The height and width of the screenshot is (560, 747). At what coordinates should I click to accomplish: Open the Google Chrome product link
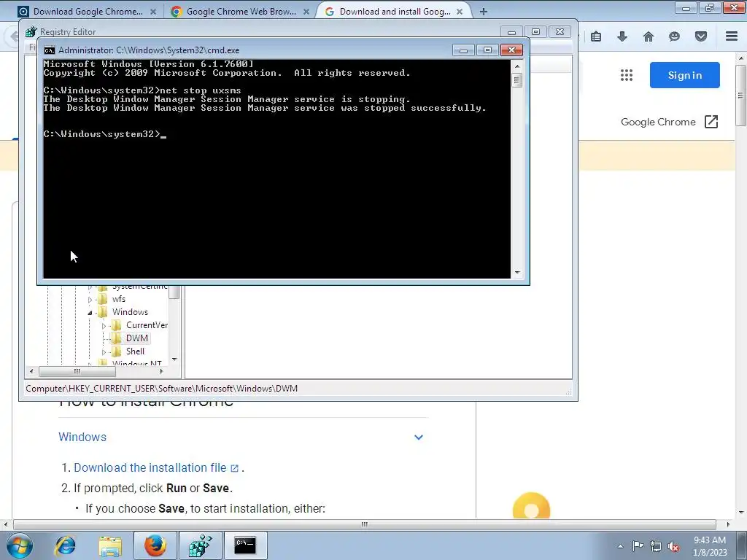pos(658,122)
